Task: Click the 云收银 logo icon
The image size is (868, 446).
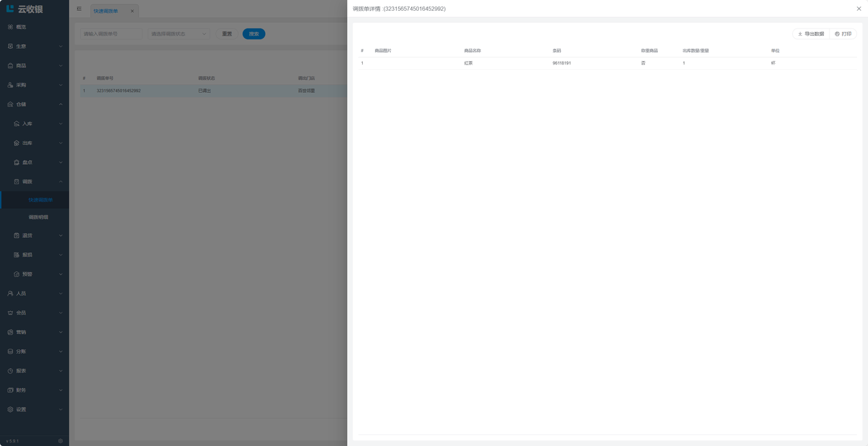Action: click(x=10, y=9)
